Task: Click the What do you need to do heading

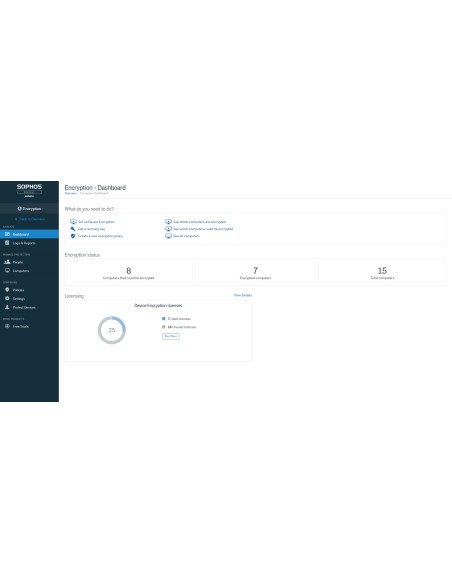Action: [89, 209]
